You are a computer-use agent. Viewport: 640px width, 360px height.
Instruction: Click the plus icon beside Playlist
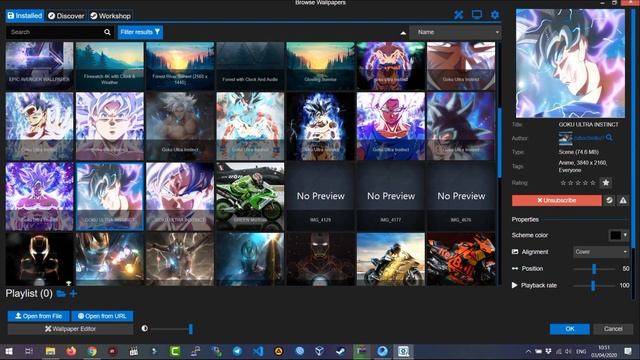[73, 293]
